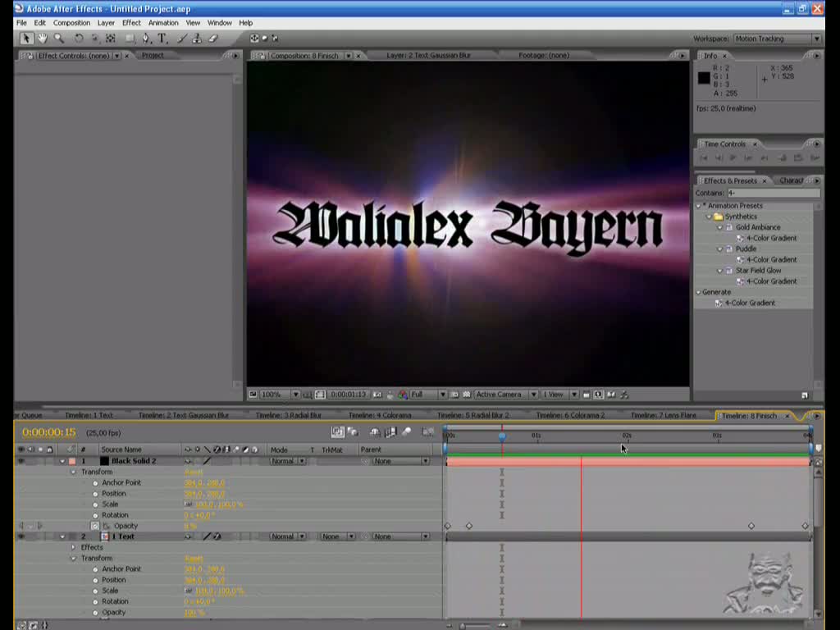Select the Hand tool

(43, 38)
